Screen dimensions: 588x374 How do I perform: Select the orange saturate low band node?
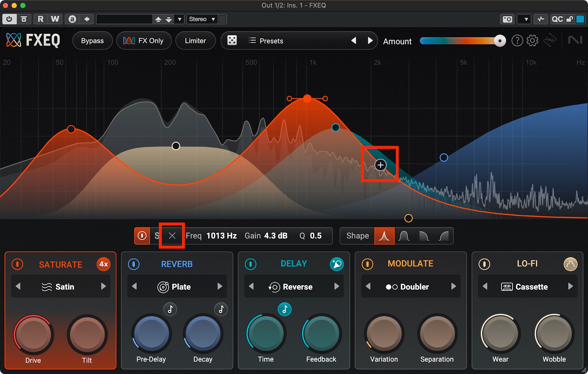point(71,129)
